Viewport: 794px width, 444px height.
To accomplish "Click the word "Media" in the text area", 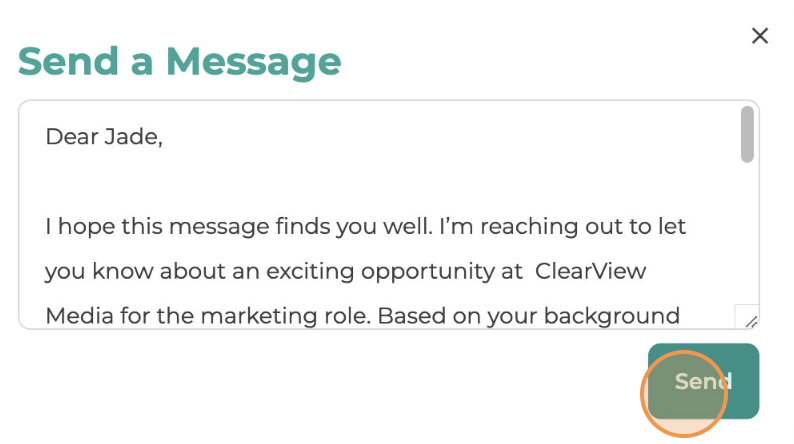I will click(x=80, y=317).
